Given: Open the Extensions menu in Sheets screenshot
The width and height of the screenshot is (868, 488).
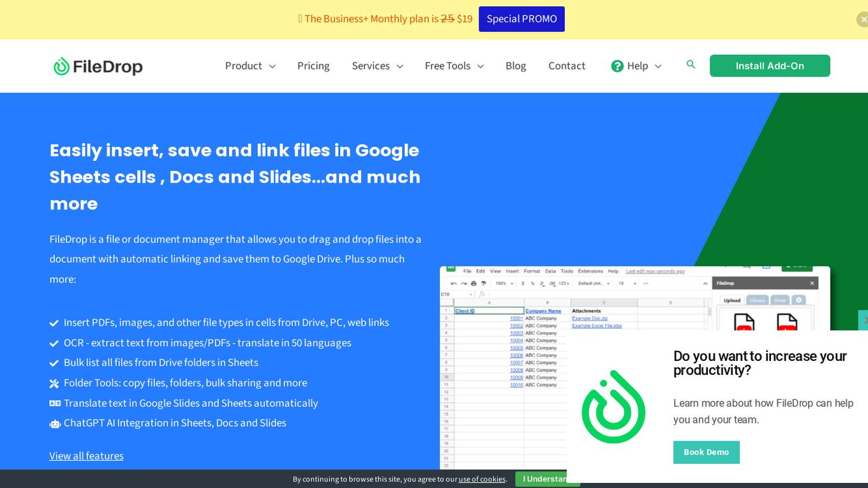Looking at the screenshot, I should click(590, 271).
